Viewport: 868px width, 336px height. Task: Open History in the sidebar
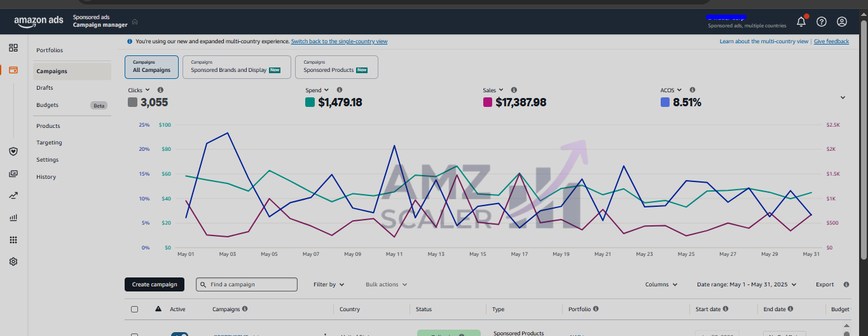pyautogui.click(x=46, y=177)
